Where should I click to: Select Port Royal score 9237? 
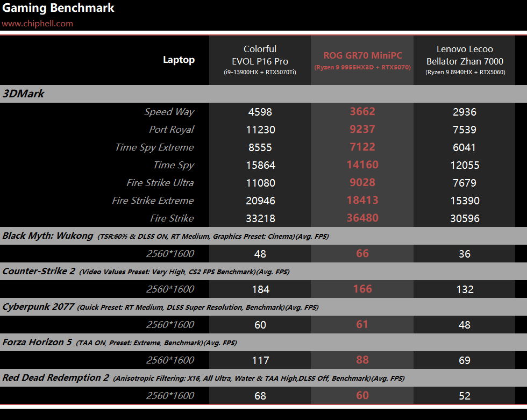click(362, 130)
